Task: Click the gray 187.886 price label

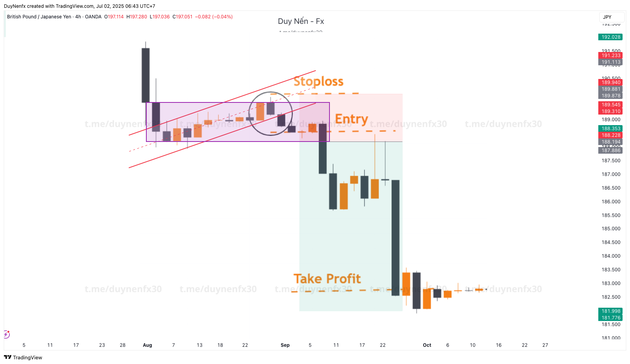Action: (x=610, y=151)
